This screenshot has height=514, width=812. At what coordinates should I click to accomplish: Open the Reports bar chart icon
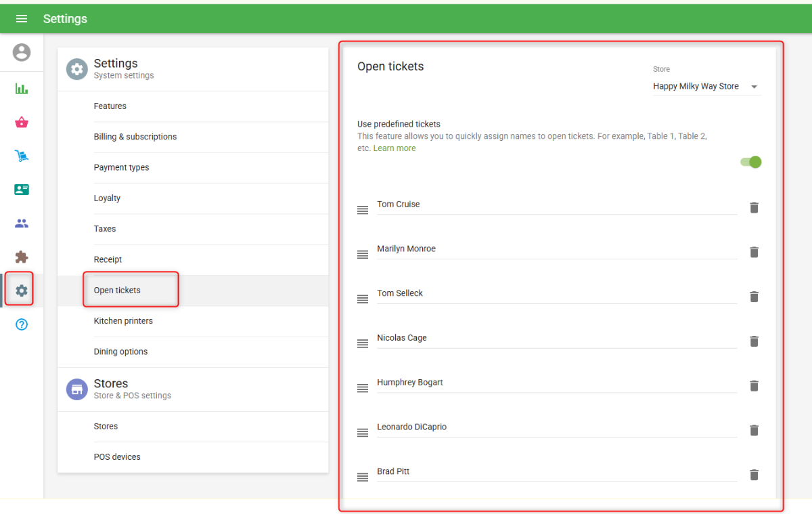22,89
